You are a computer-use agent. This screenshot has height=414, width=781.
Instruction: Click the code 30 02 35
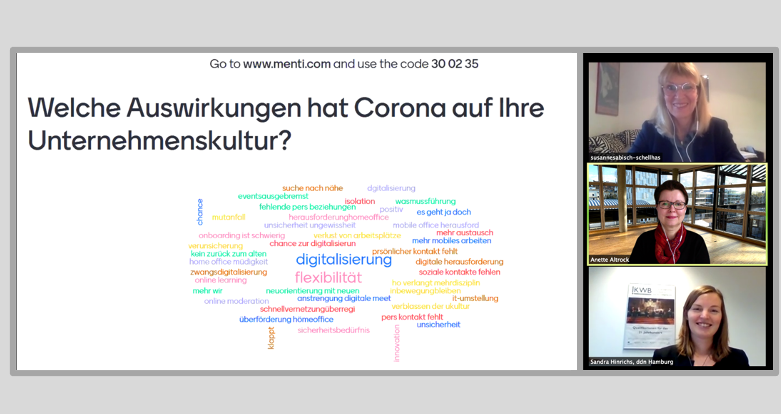coord(455,64)
